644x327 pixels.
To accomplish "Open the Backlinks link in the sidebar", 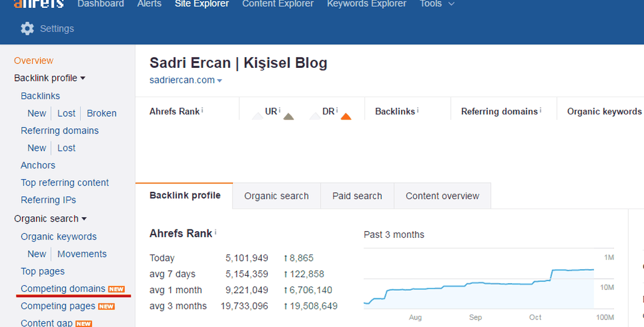I will click(x=40, y=96).
